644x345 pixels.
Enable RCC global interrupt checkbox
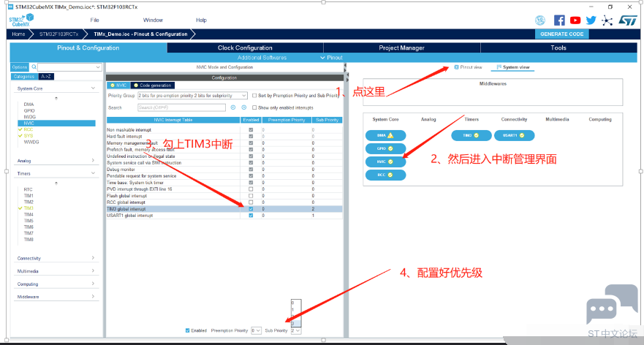251,202
